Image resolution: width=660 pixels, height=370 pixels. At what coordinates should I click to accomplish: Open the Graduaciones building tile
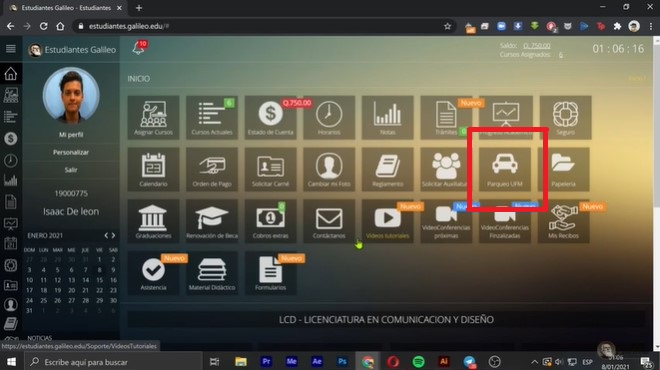pyautogui.click(x=153, y=221)
